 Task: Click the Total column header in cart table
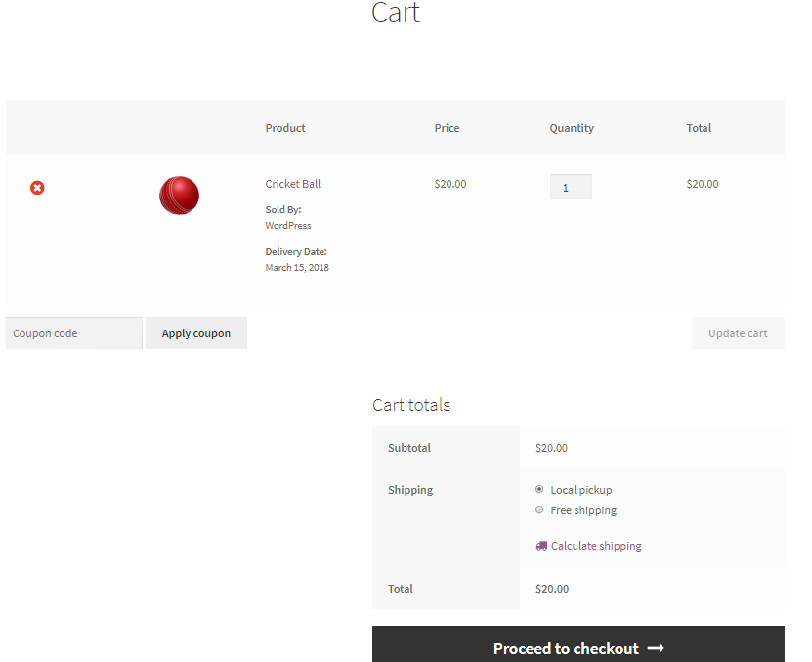[699, 128]
